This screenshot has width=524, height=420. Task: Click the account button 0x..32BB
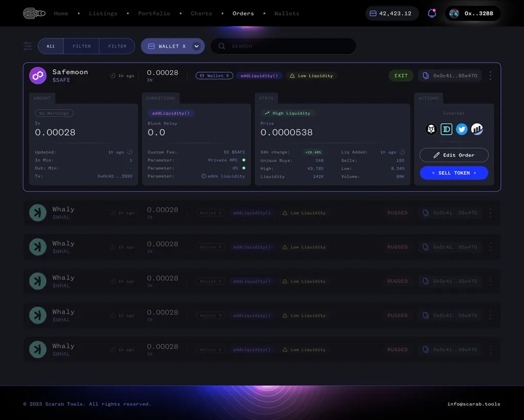point(472,13)
